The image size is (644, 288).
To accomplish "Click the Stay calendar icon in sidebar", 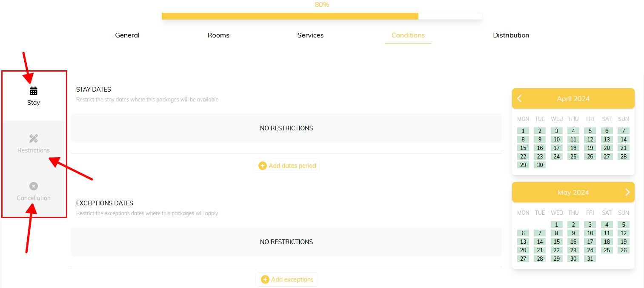I will 34,91.
